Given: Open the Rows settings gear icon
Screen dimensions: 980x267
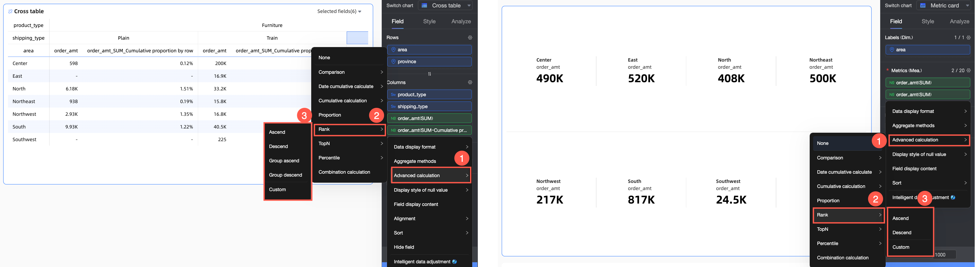Looking at the screenshot, I should [x=470, y=38].
